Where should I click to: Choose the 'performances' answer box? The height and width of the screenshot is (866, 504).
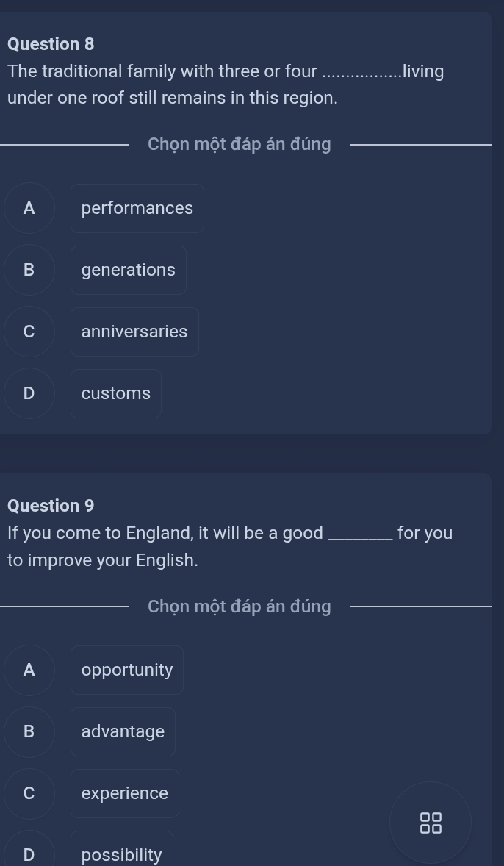137,208
